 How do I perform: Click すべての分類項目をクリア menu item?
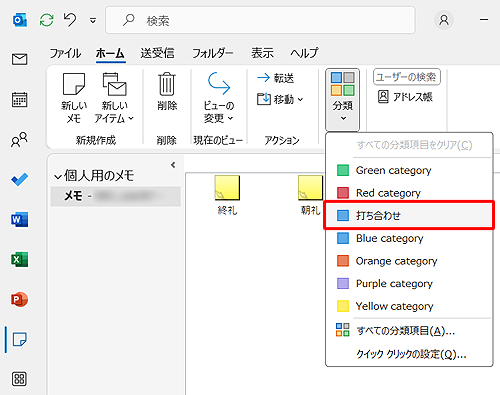[409, 145]
